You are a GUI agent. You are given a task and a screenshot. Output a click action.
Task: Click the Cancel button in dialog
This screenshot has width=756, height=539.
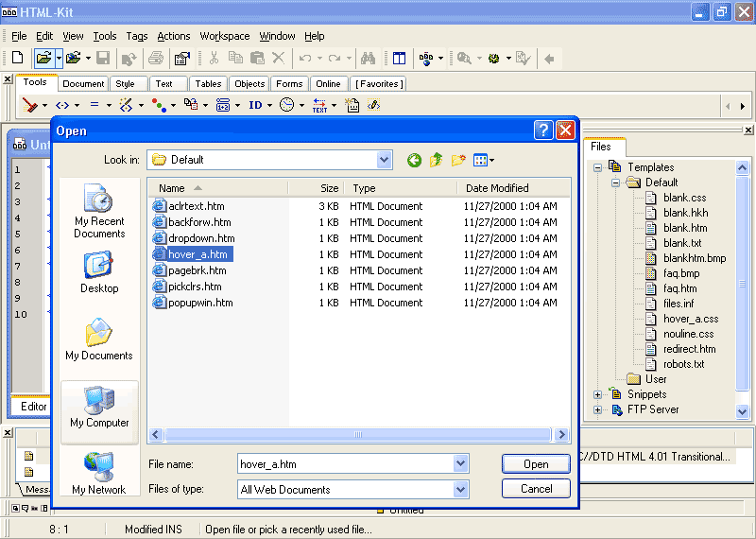tap(536, 489)
